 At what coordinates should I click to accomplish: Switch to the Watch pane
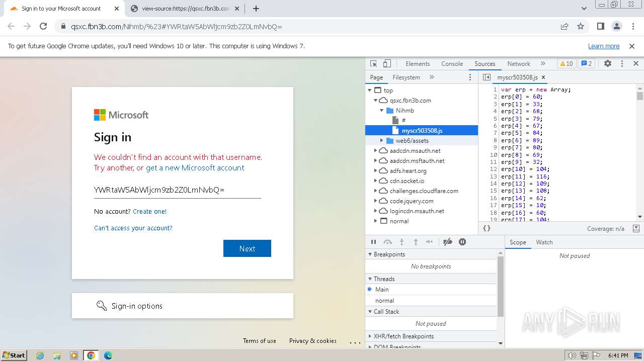(544, 242)
